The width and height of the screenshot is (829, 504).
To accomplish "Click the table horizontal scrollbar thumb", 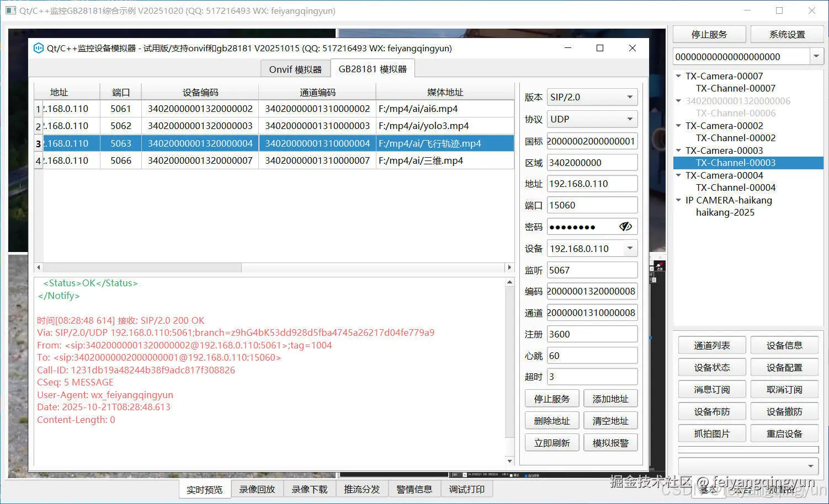I will (142, 267).
